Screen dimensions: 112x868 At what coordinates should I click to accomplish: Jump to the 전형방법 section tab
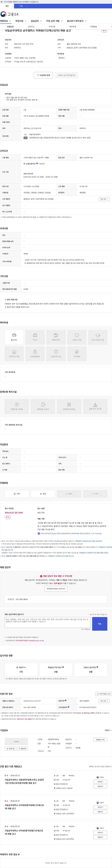[93, 27]
